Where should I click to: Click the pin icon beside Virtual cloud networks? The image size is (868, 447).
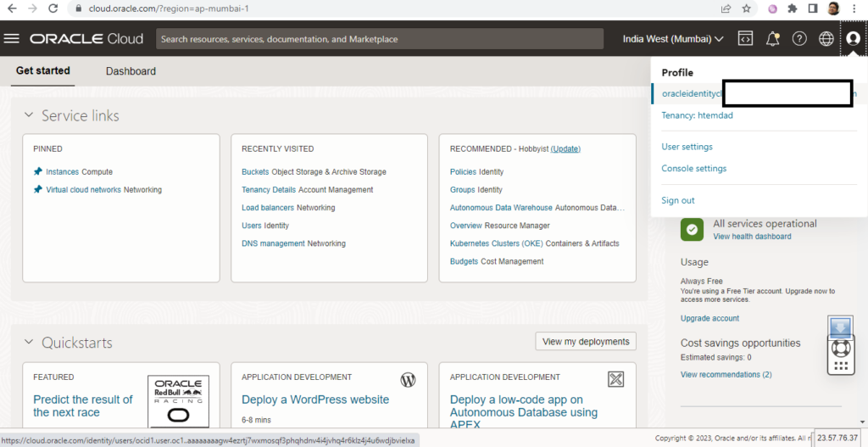(37, 189)
